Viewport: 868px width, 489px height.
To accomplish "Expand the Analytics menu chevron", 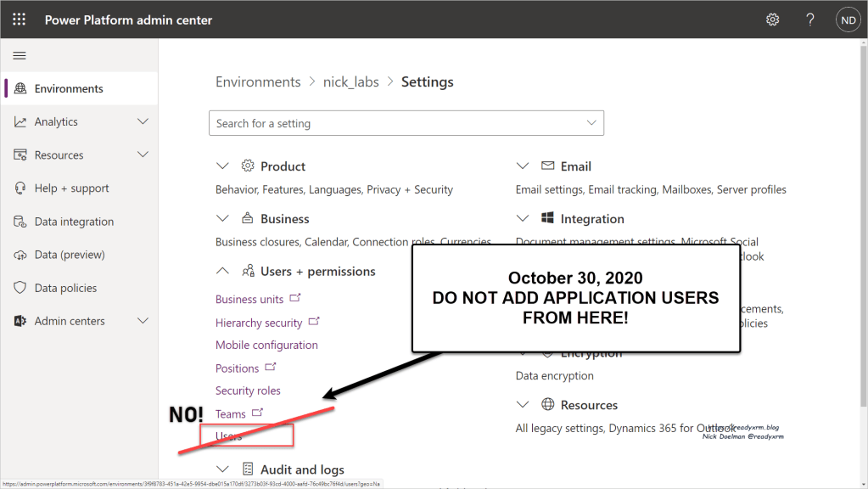I will pos(143,121).
